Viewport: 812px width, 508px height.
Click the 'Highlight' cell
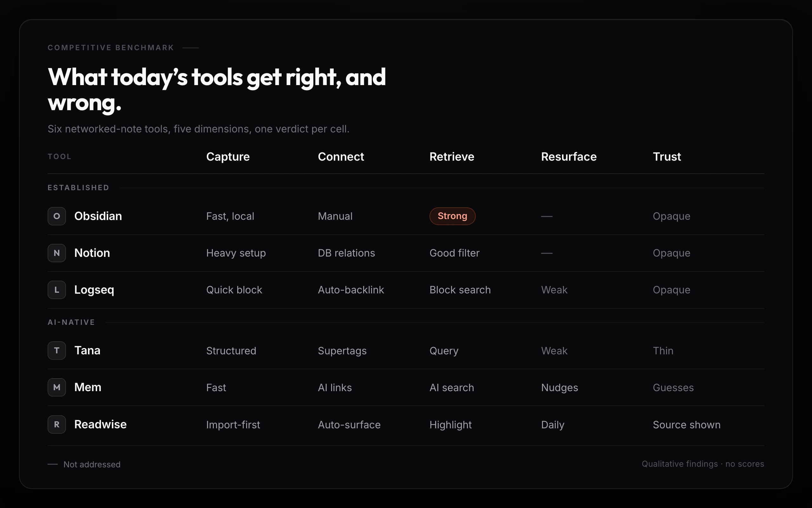451,425
